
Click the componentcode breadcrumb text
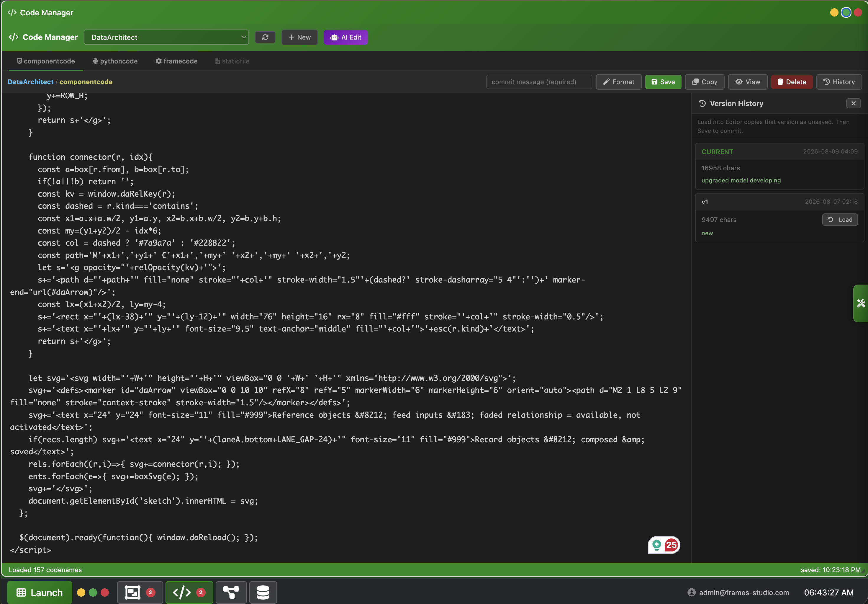pos(86,82)
